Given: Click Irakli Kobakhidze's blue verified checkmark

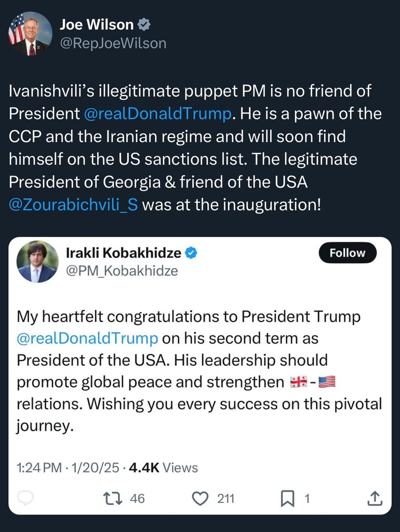Looking at the screenshot, I should (x=192, y=253).
